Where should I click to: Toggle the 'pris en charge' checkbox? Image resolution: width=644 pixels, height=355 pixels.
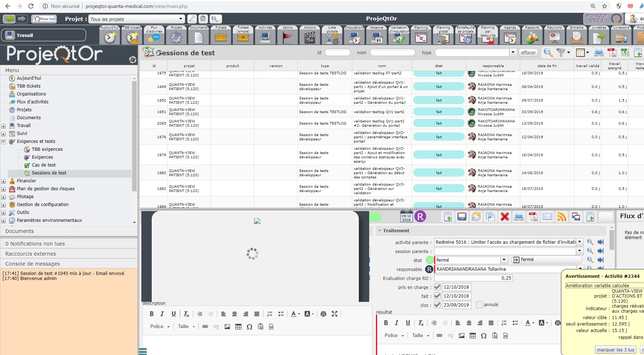pyautogui.click(x=437, y=287)
